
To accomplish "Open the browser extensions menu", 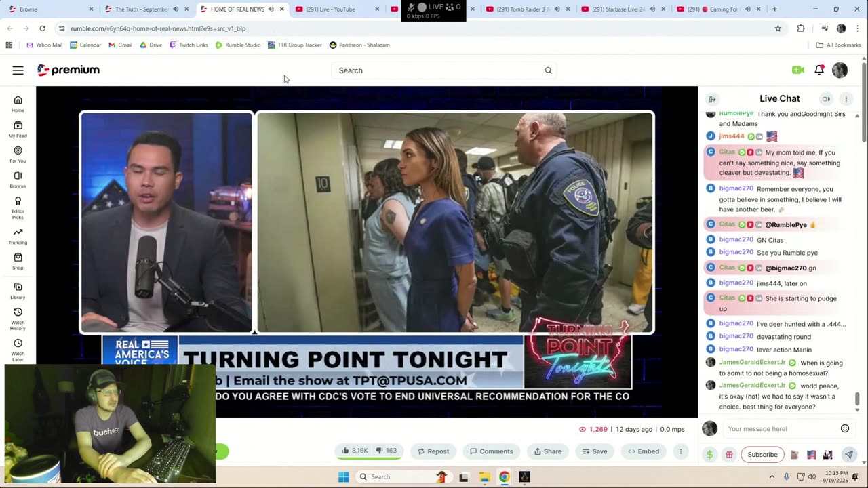I will point(801,28).
